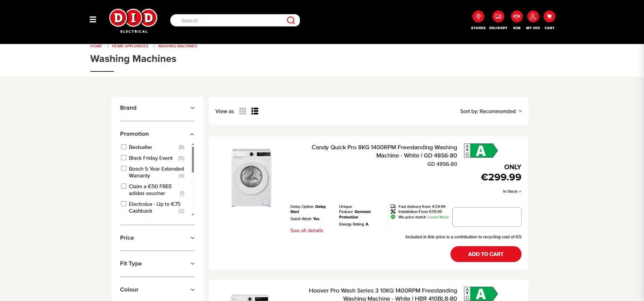Click the empty box beside price match
Image resolution: width=644 pixels, height=301 pixels.
(487, 217)
